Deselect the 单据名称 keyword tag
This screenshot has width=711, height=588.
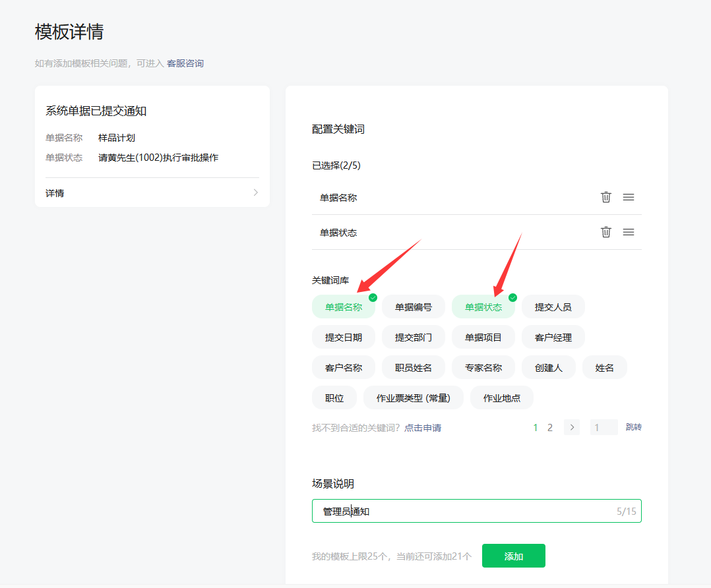coord(344,307)
